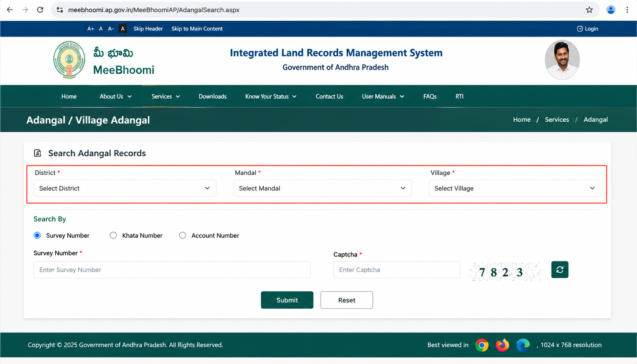Viewport: 637px width, 364px height.
Task: Click the Firefox browser icon in footer
Action: 502,345
